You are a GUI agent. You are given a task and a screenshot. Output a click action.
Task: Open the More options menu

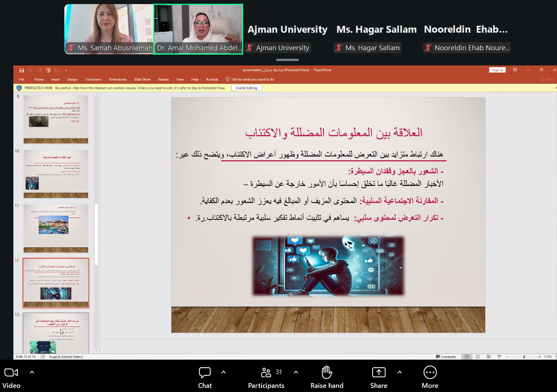[x=430, y=377]
